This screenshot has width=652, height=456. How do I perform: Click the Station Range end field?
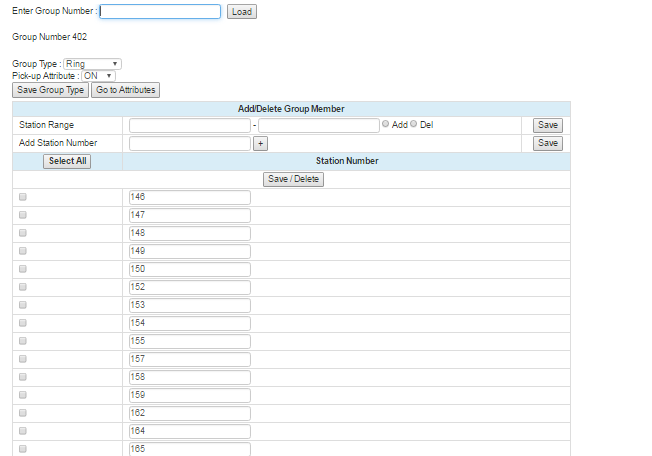pos(318,125)
